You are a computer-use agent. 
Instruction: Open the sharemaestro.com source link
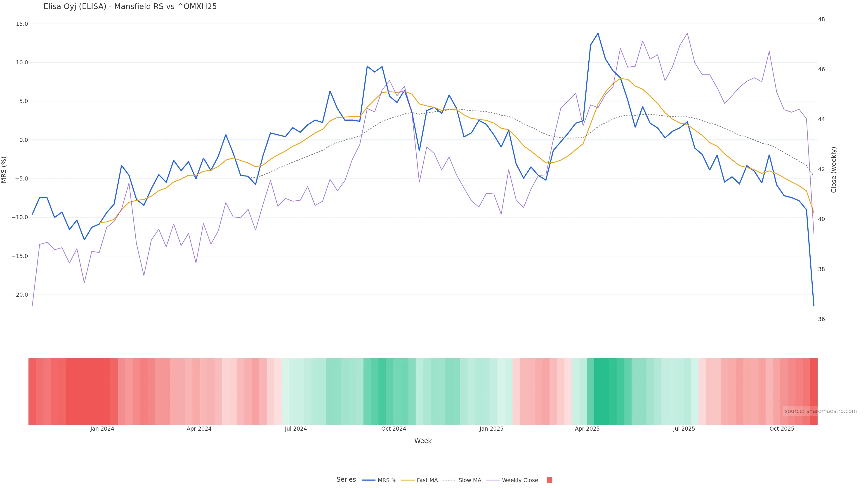(x=820, y=411)
